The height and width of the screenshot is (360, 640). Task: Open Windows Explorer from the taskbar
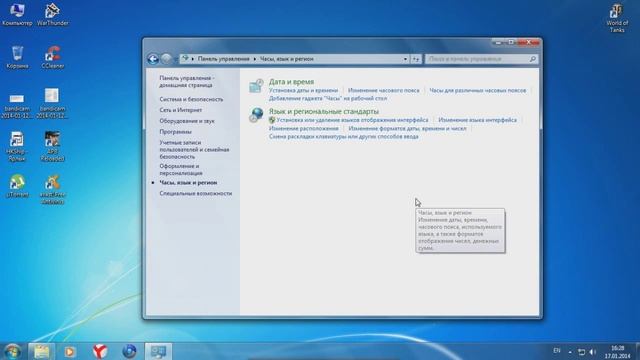click(41, 351)
